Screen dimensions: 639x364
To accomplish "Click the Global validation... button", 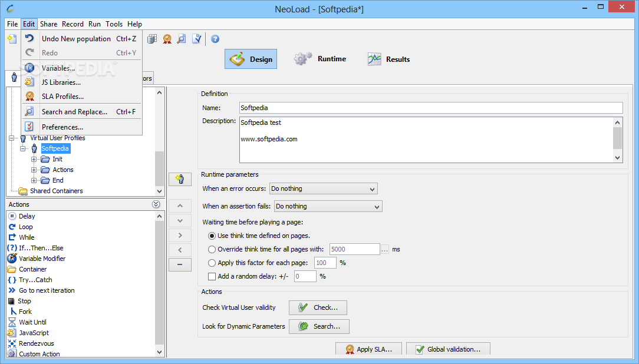I will pyautogui.click(x=448, y=349).
